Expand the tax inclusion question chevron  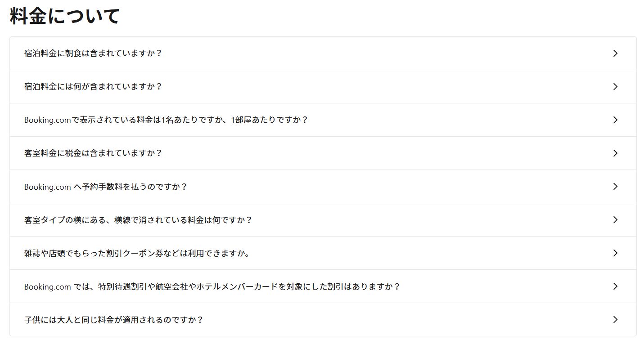[x=615, y=153]
